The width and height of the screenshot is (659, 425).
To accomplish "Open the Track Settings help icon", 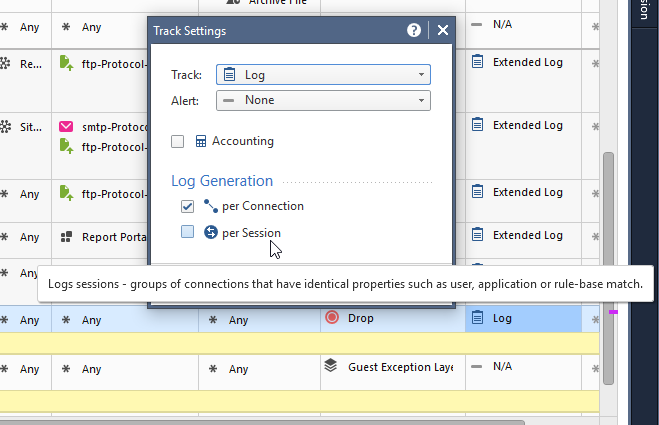I will (x=414, y=30).
